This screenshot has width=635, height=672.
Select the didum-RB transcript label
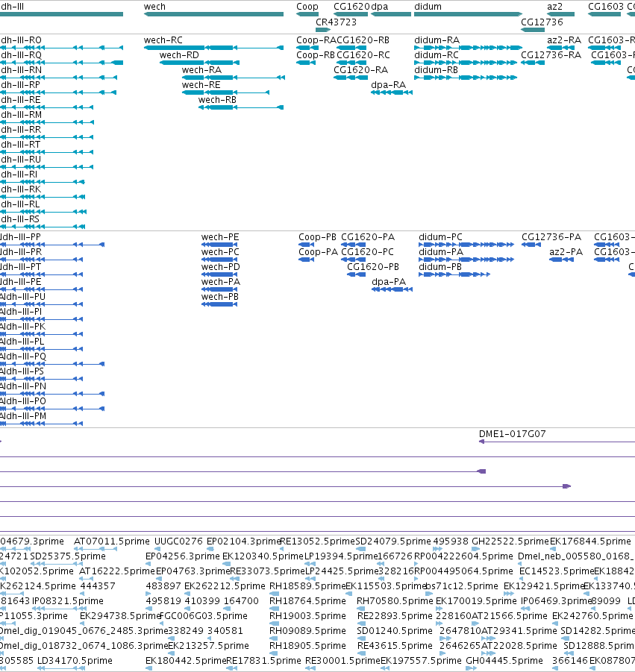(436, 70)
